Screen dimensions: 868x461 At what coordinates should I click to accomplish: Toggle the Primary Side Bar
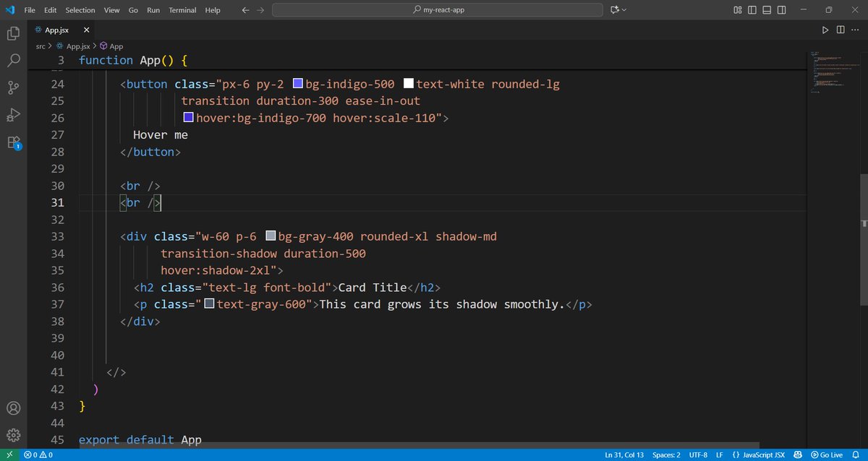tap(751, 10)
